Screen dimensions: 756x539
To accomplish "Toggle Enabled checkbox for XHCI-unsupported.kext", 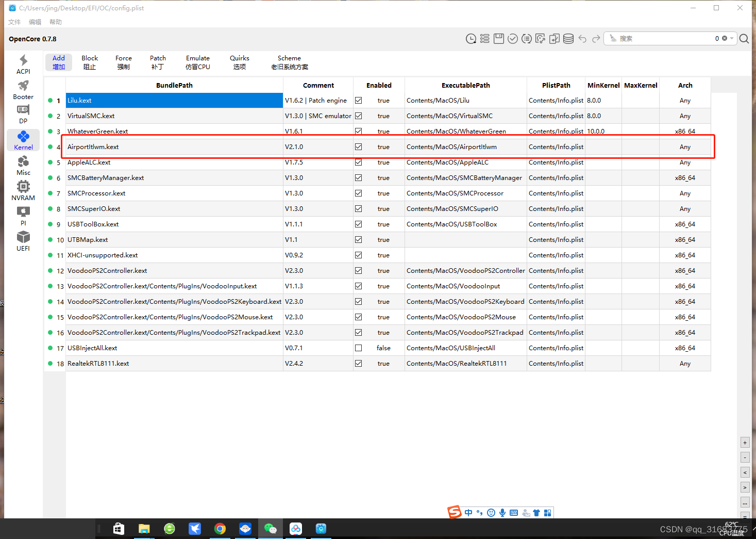I will [359, 255].
